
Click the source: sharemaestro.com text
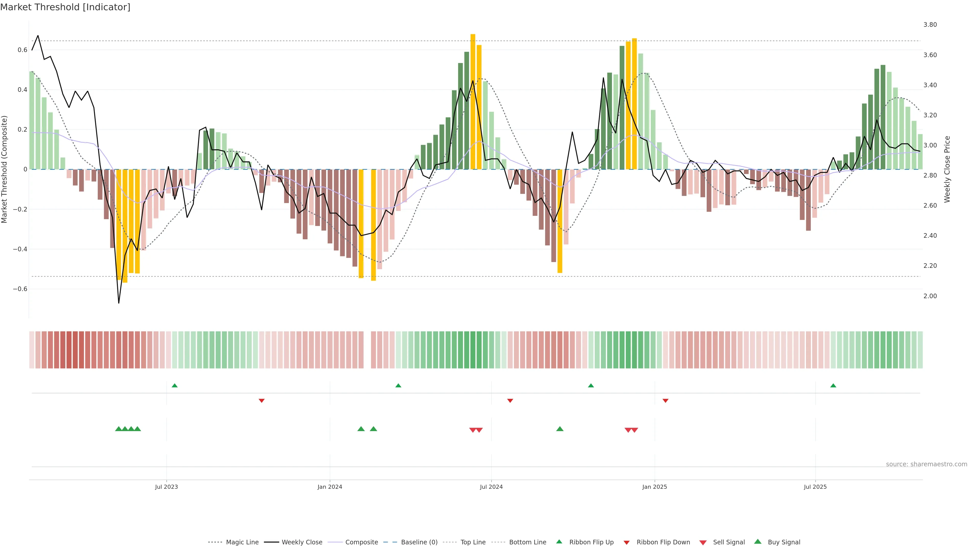pos(926,464)
